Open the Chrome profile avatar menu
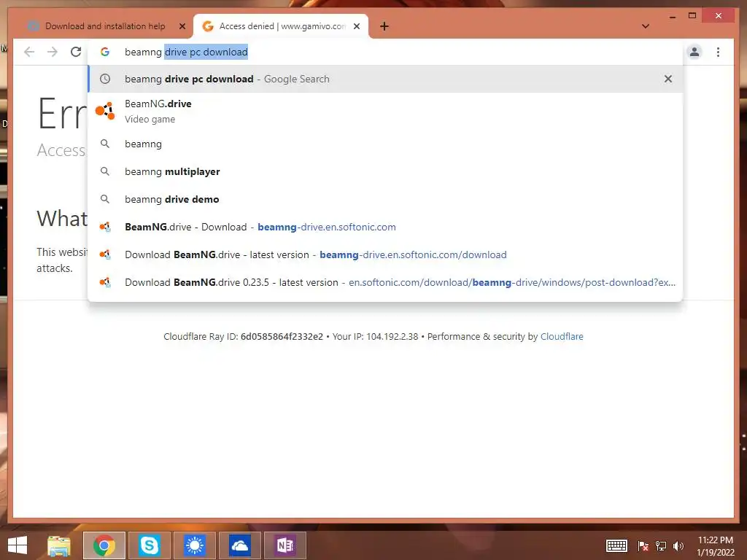Screen dimensions: 747x560 694,52
